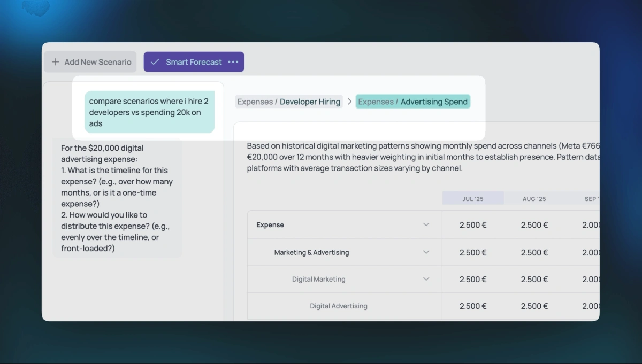
Task: Collapse the Marketing & Advertising row chevron
Action: 426,252
